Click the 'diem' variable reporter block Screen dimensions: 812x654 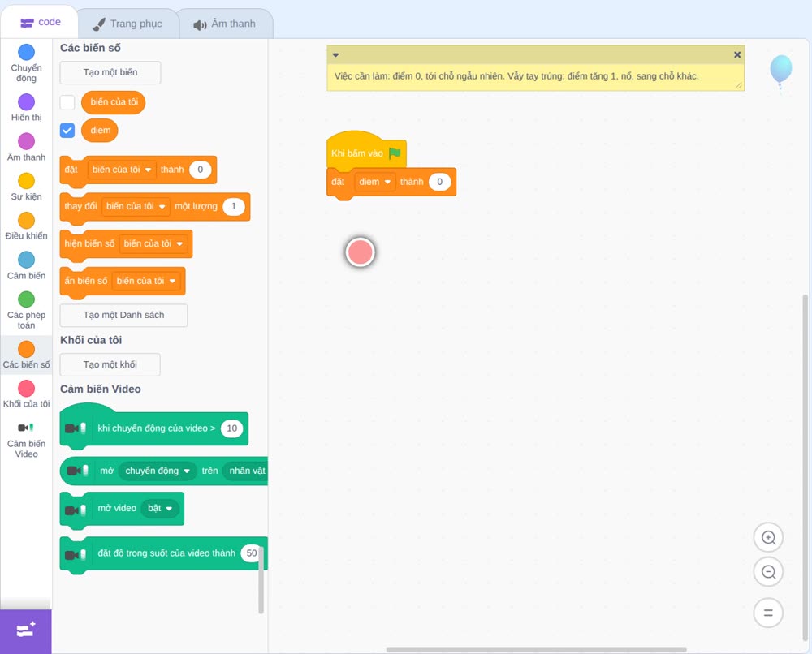point(100,131)
